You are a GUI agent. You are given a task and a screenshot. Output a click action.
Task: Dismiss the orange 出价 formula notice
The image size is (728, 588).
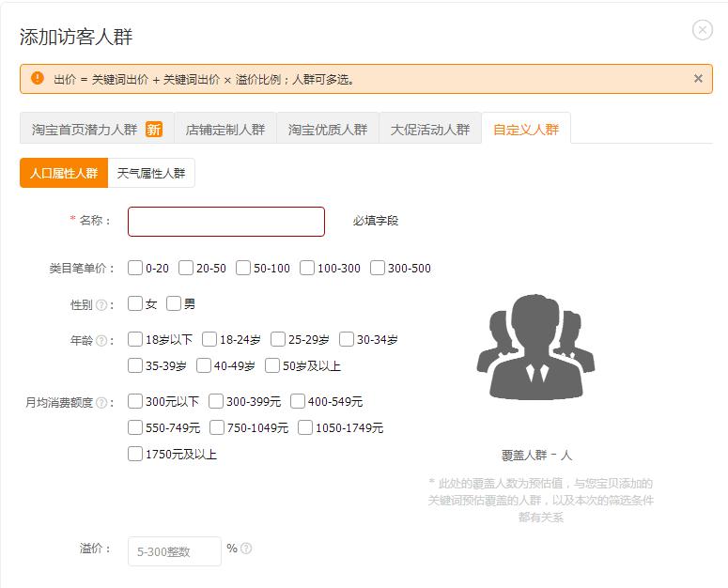point(698,79)
